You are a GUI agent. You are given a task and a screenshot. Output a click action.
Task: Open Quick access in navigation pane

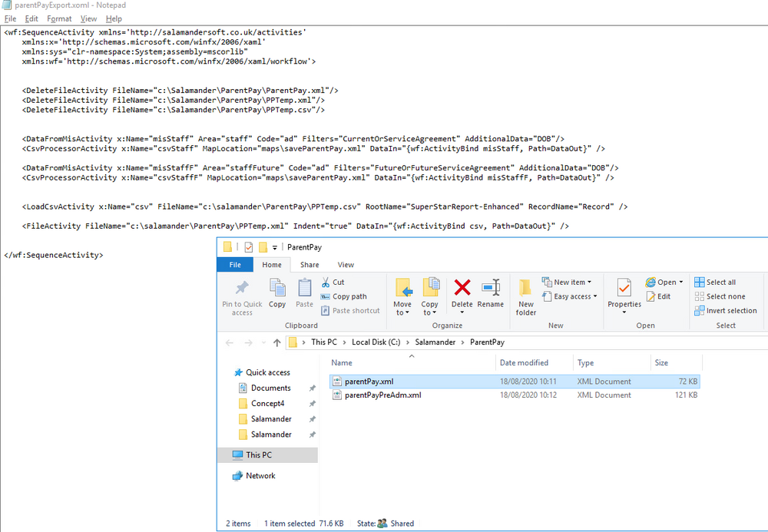coord(267,372)
